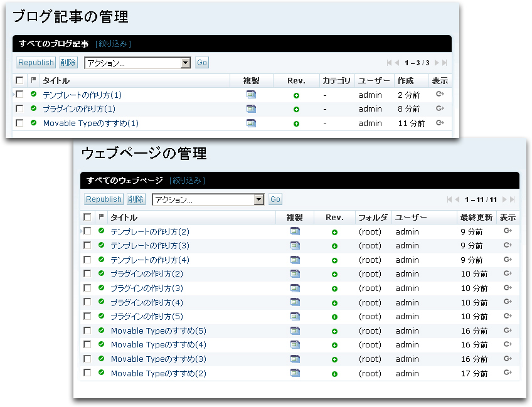This screenshot has width=532, height=407.
Task: Toggle select-all checkbox in web pages table
Action: tap(87, 217)
